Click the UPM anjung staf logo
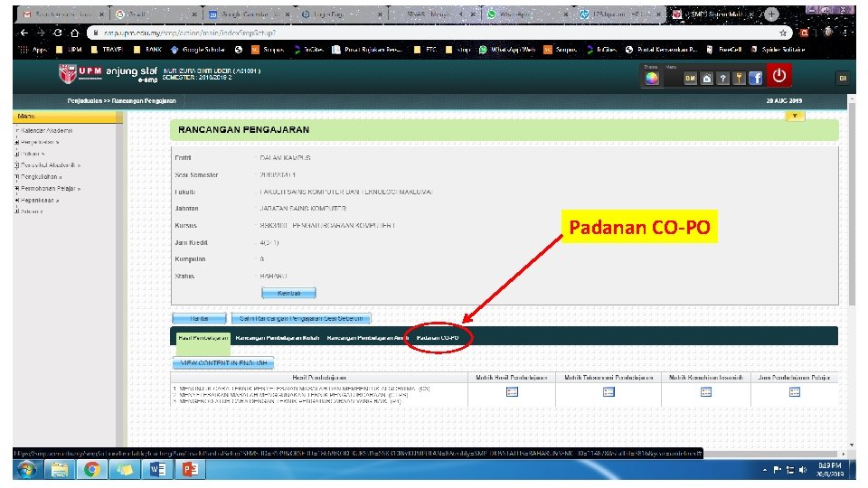Image resolution: width=868 pixels, height=488 pixels. coord(108,73)
